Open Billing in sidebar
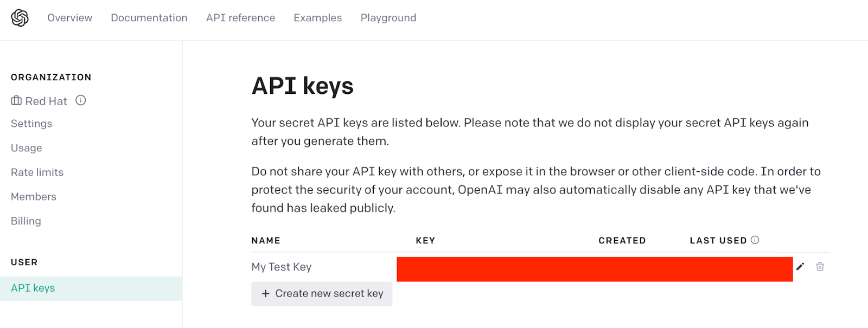 (26, 221)
